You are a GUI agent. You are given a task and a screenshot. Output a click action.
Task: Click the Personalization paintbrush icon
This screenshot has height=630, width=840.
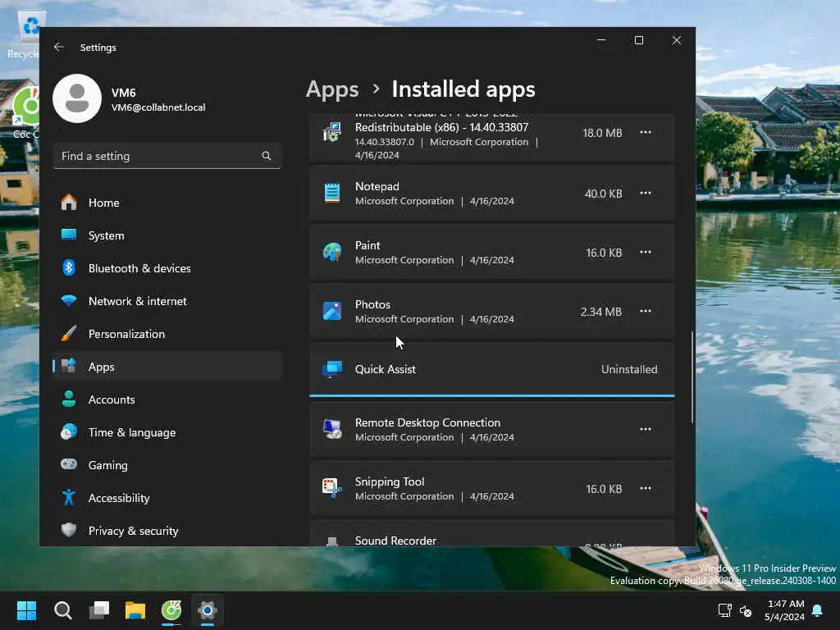coord(69,333)
